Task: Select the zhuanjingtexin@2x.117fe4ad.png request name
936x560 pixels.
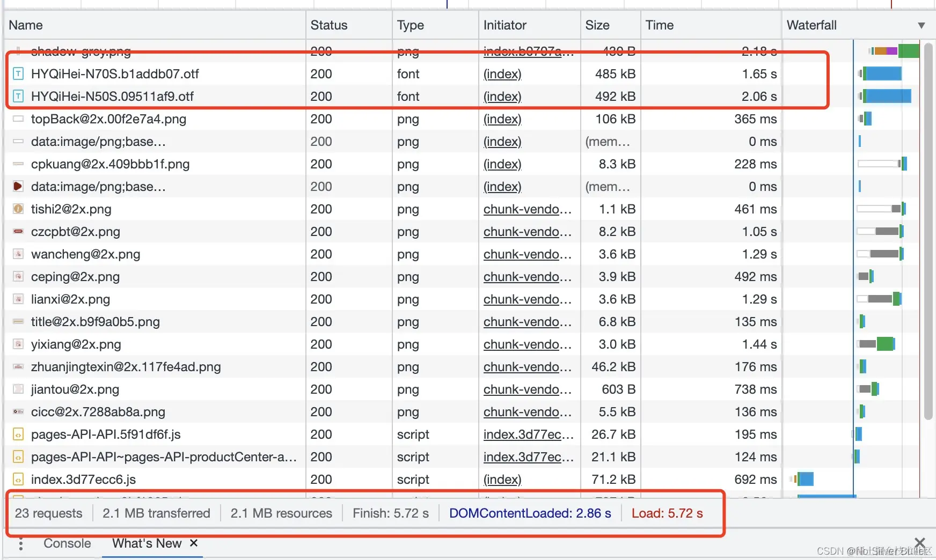Action: (x=126, y=367)
